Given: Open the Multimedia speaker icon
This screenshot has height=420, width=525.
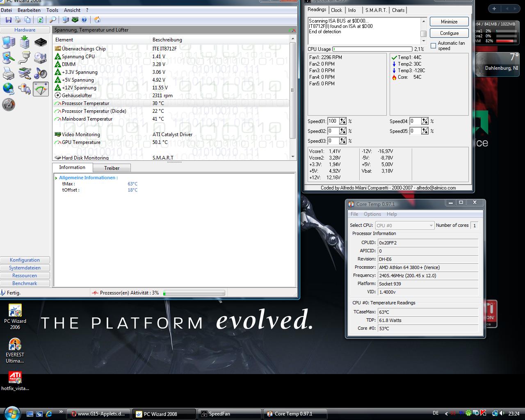Looking at the screenshot, I should coord(41,73).
